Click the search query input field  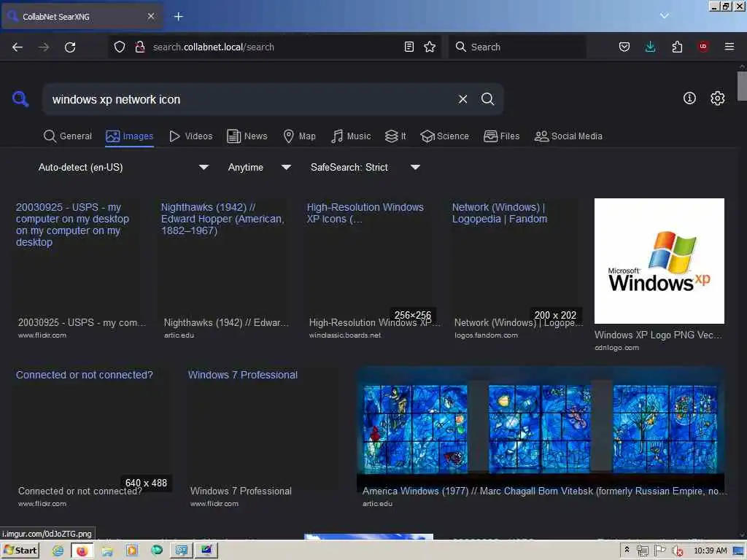[250, 99]
